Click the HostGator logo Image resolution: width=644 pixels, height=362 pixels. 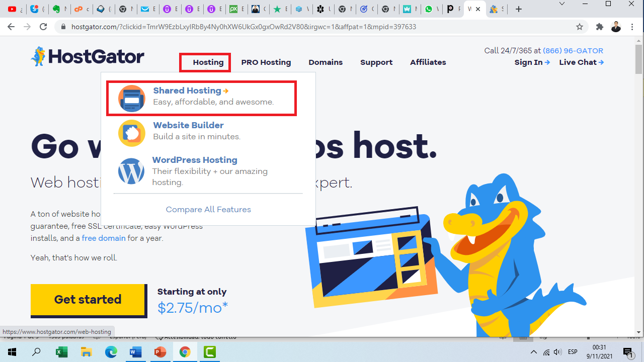(x=87, y=57)
